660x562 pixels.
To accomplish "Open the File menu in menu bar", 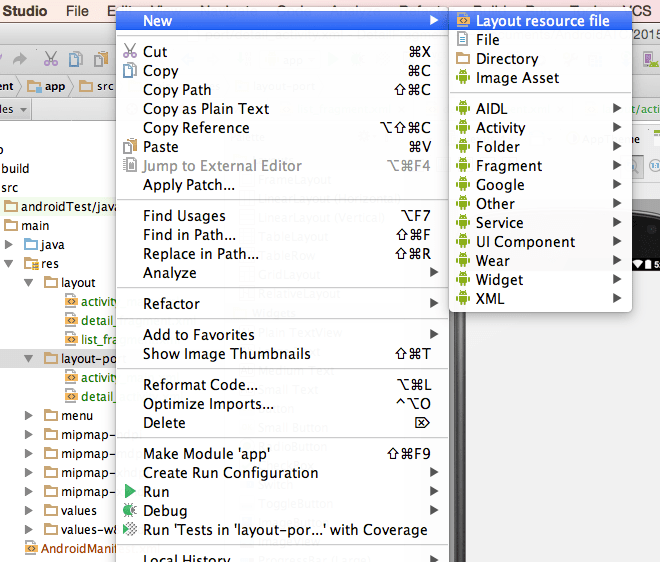I will [x=77, y=11].
